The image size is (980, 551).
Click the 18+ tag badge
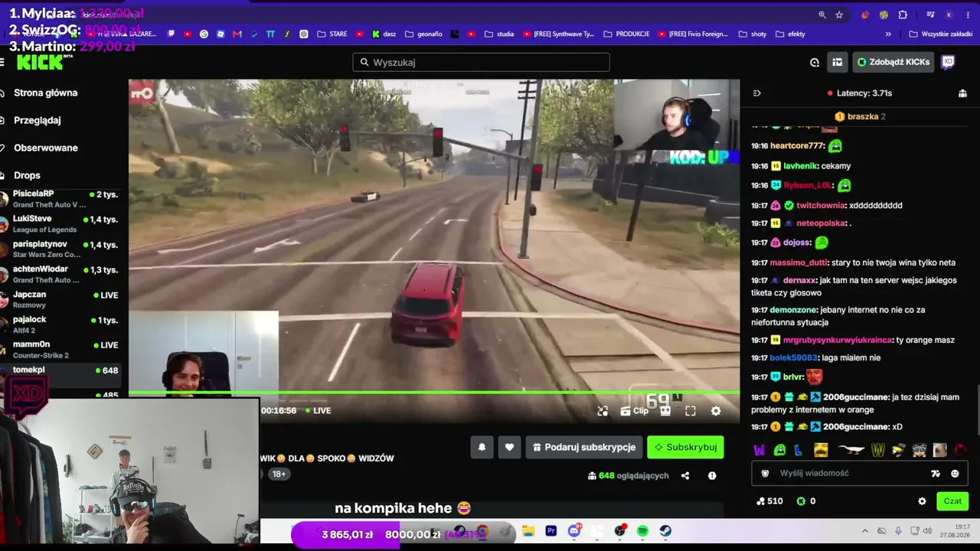pyautogui.click(x=279, y=474)
